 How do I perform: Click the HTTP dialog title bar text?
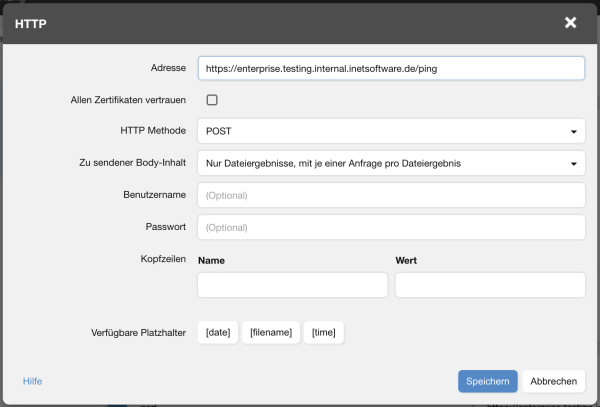pos(35,22)
